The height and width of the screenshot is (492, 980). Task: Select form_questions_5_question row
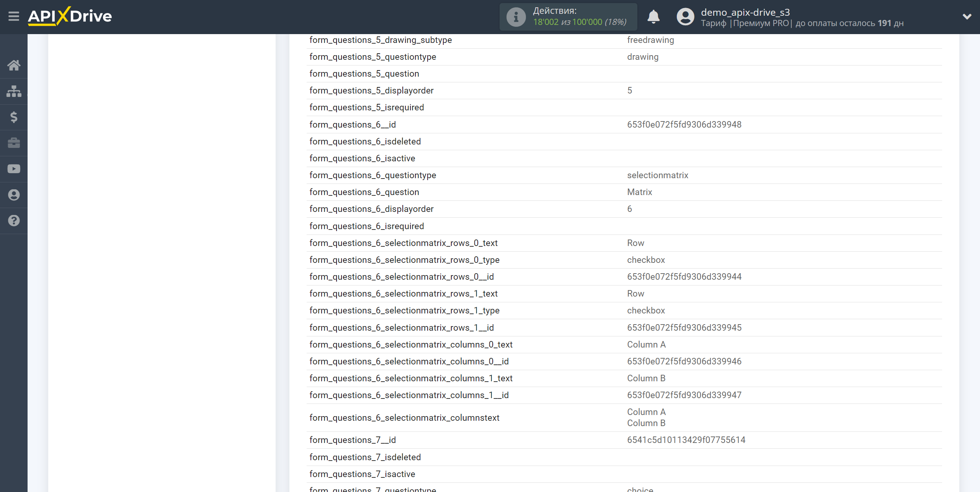pyautogui.click(x=624, y=74)
